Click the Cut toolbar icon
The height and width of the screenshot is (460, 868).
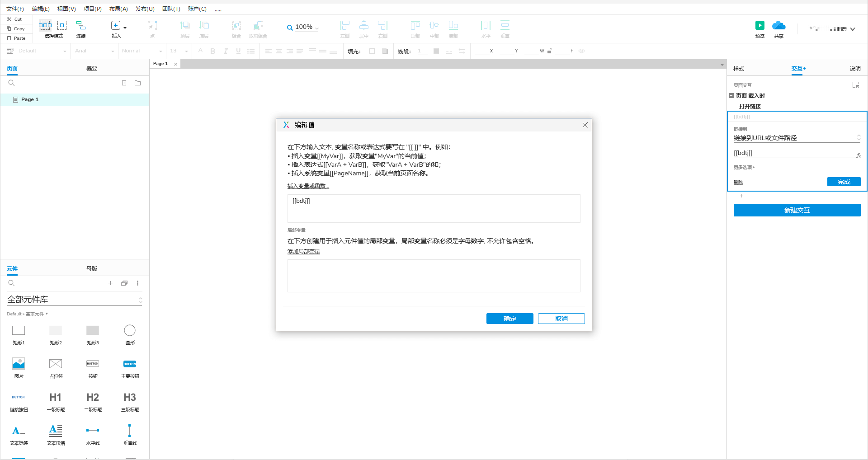pos(14,19)
